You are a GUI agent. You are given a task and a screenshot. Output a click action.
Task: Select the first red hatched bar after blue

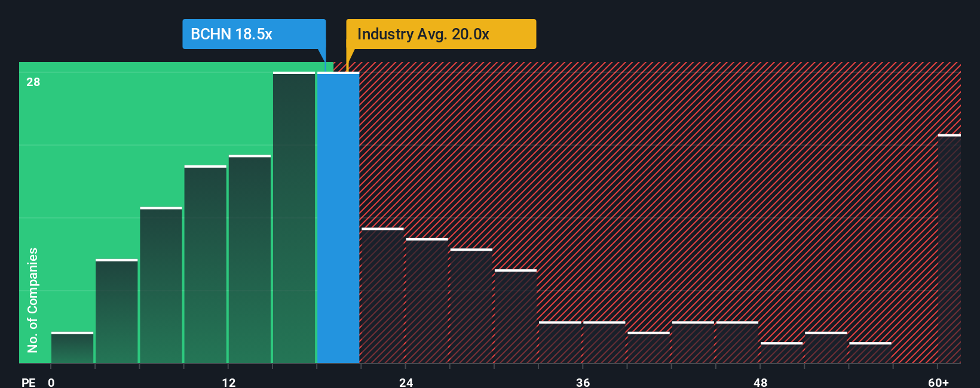pos(383,296)
